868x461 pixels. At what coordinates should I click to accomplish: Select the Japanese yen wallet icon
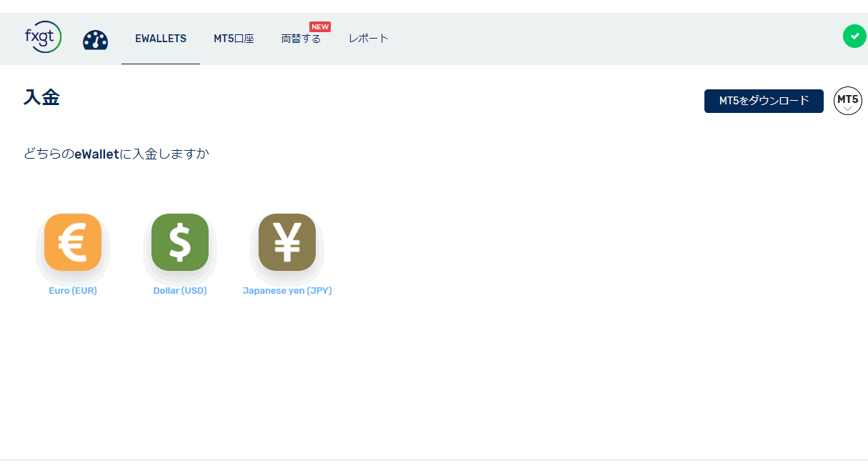(x=287, y=242)
